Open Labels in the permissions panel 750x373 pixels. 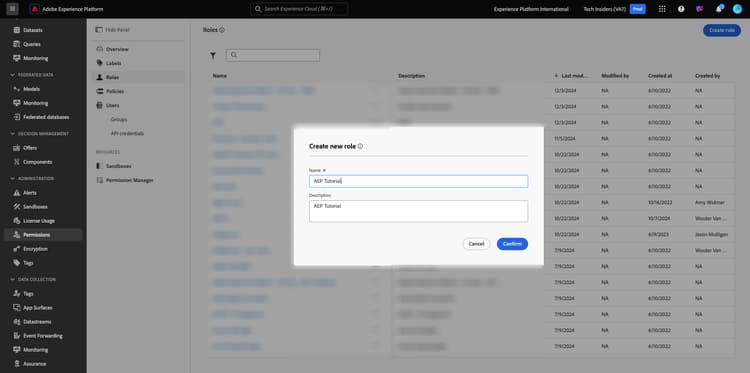click(x=114, y=63)
